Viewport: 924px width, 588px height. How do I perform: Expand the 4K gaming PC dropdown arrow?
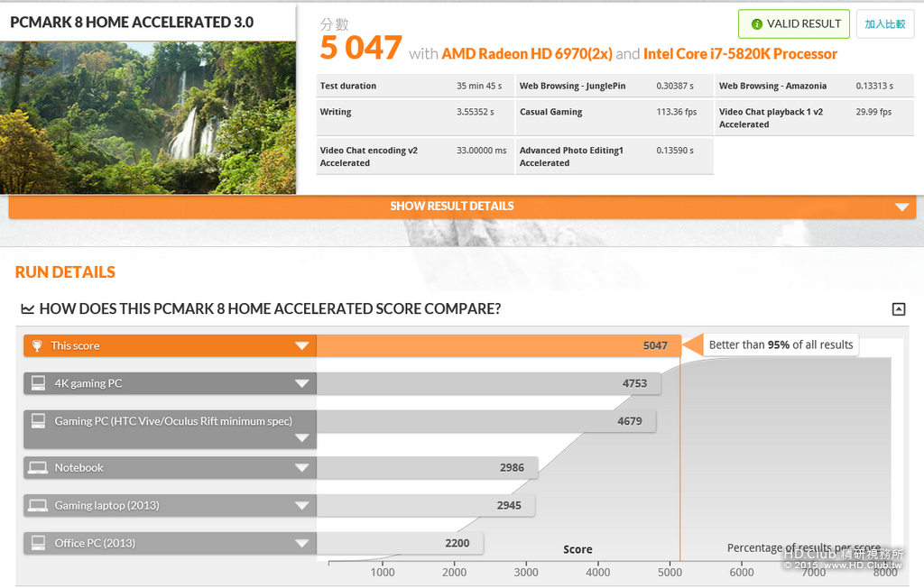click(301, 383)
